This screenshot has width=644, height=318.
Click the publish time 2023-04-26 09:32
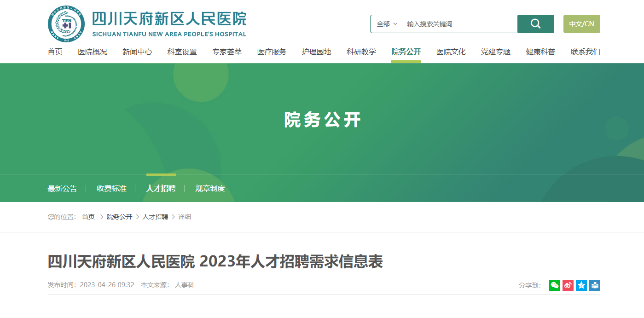107,285
